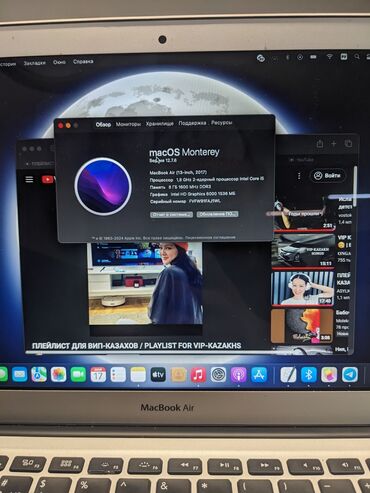Switch to Мониторы tab
The width and height of the screenshot is (370, 493).
tap(128, 124)
